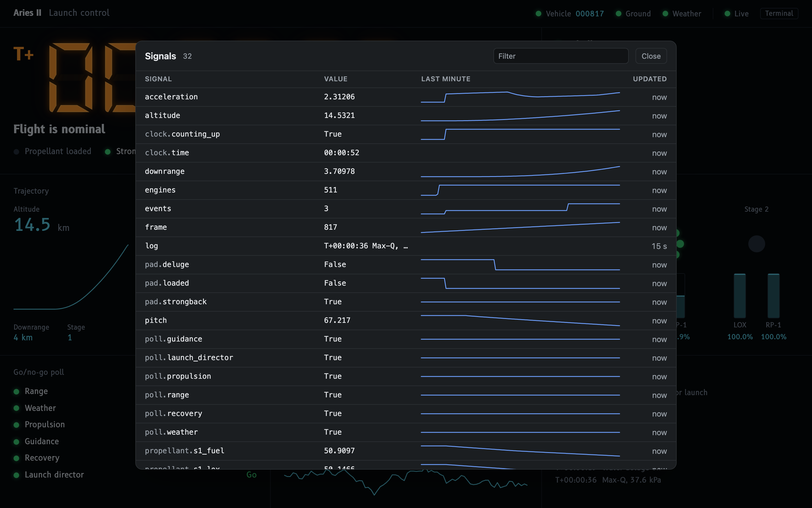Click the VALUE column header
This screenshot has height=508, width=812.
tap(336, 79)
